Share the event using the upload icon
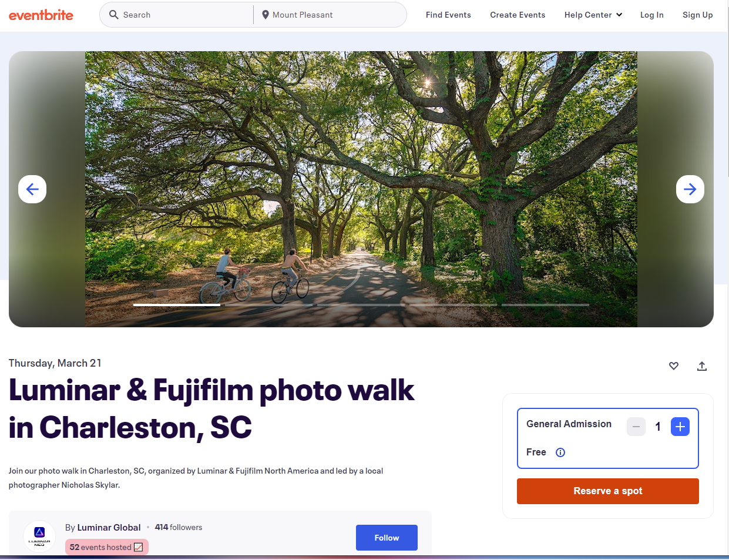This screenshot has width=729, height=560. (x=702, y=366)
